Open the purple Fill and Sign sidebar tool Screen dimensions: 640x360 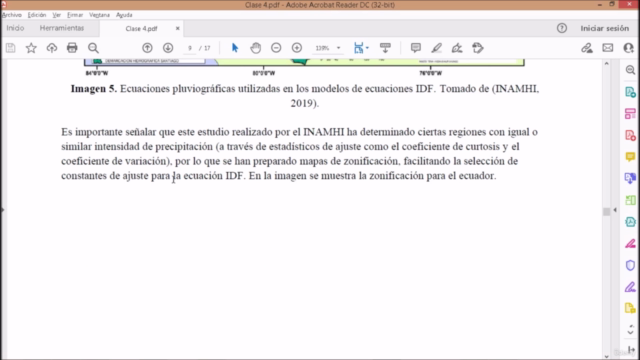pos(630,287)
